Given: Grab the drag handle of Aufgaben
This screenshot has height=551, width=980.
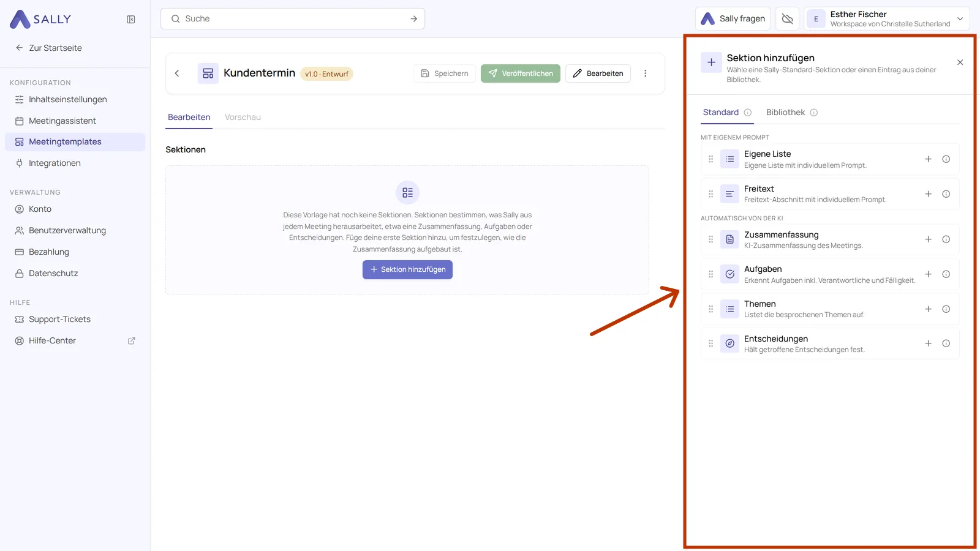Looking at the screenshot, I should [711, 274].
